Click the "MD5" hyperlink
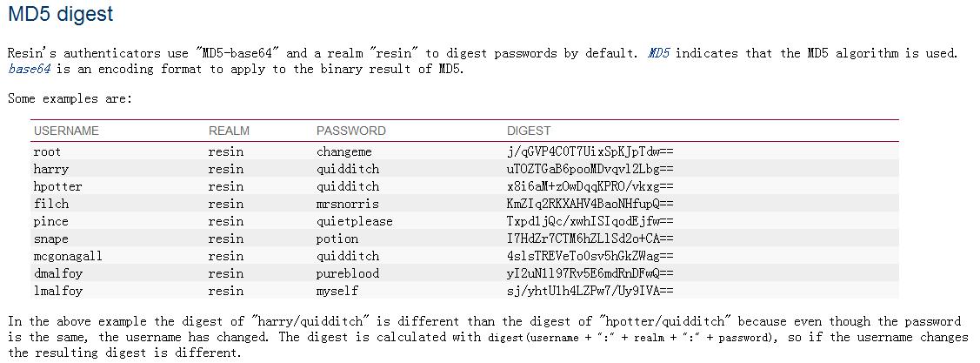The width and height of the screenshot is (980, 363). 658,53
